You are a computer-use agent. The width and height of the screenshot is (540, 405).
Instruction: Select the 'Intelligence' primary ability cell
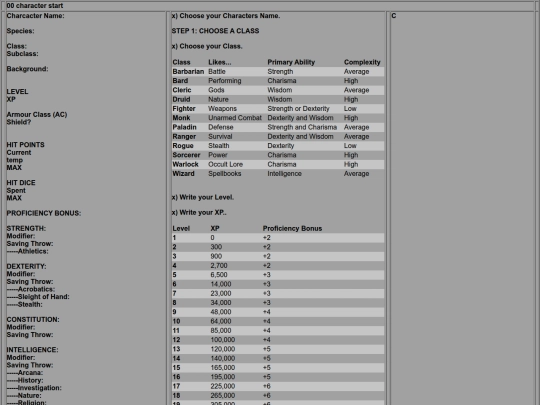pyautogui.click(x=284, y=174)
